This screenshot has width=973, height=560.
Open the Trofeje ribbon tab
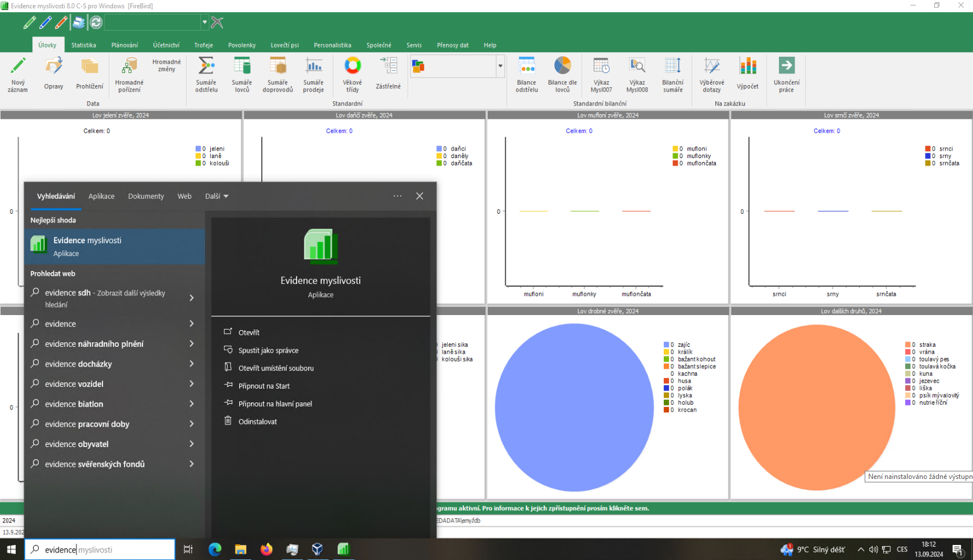204,45
